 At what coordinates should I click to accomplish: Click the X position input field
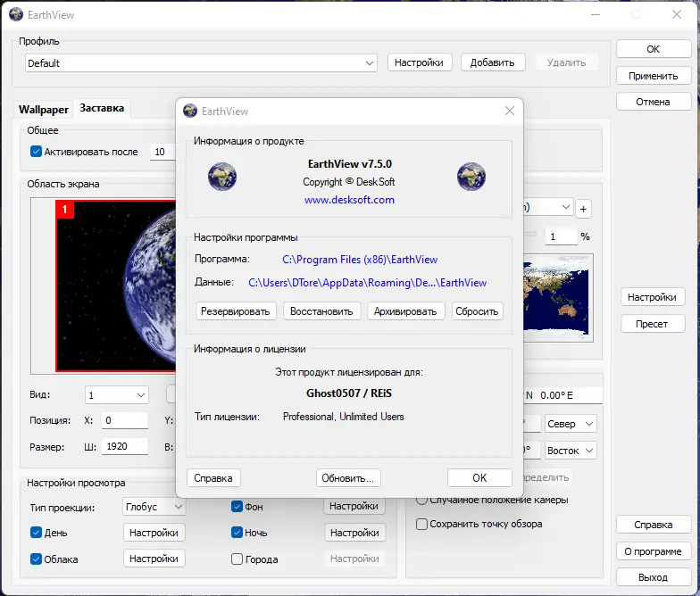(x=124, y=420)
